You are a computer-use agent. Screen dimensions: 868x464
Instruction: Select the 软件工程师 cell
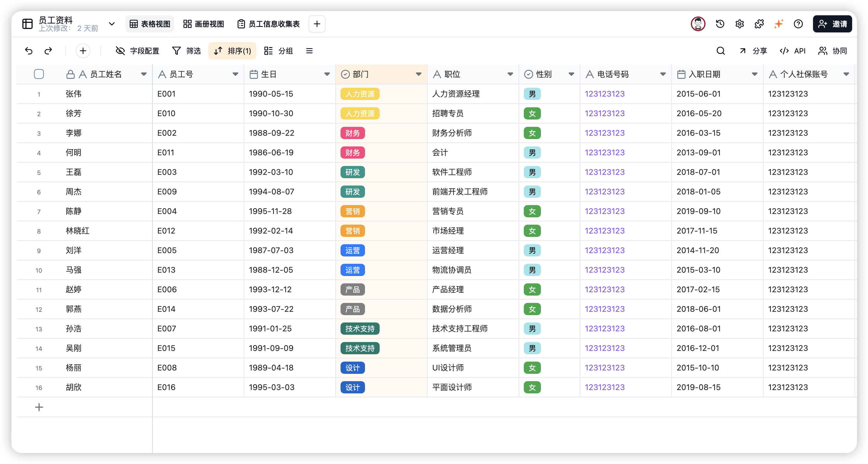coord(473,172)
